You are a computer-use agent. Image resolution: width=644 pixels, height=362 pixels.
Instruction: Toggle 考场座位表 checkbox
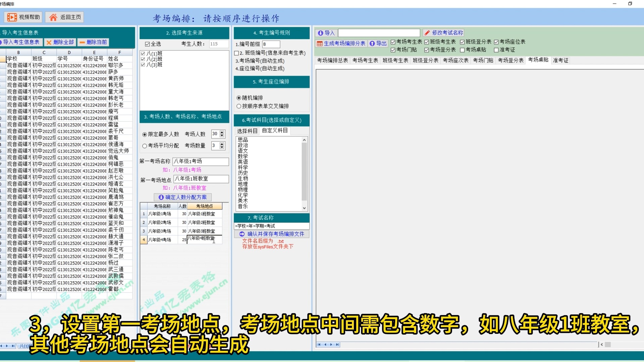point(496,42)
